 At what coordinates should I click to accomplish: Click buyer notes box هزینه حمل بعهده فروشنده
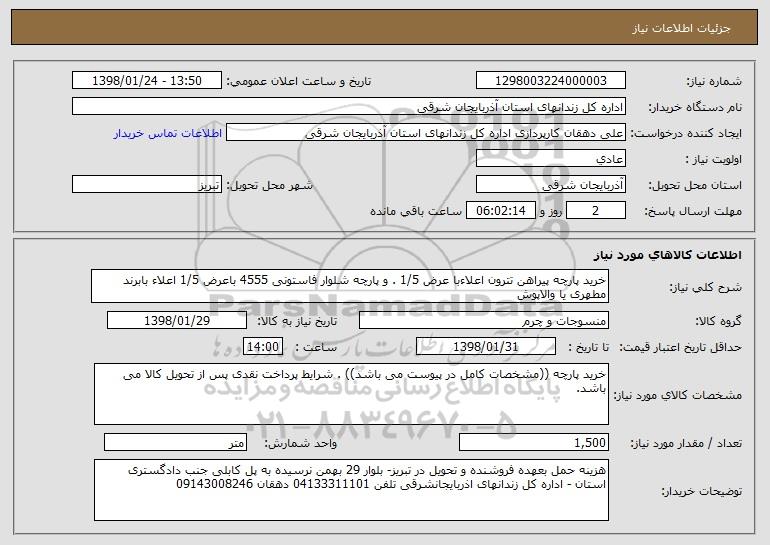click(351, 490)
